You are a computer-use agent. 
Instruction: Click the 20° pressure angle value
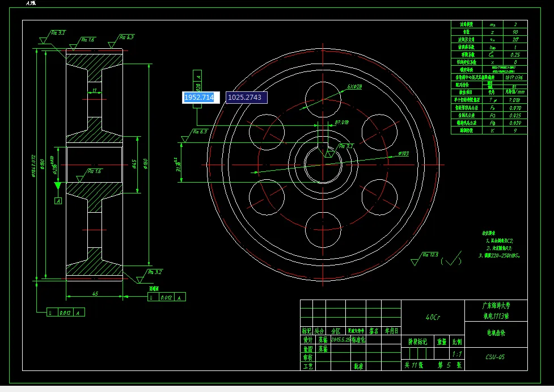coord(515,40)
